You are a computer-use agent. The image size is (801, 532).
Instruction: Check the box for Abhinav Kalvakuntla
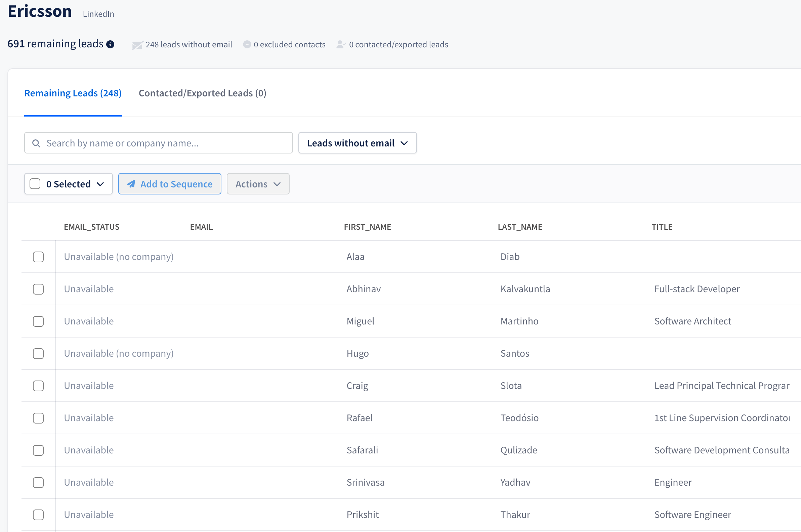38,289
